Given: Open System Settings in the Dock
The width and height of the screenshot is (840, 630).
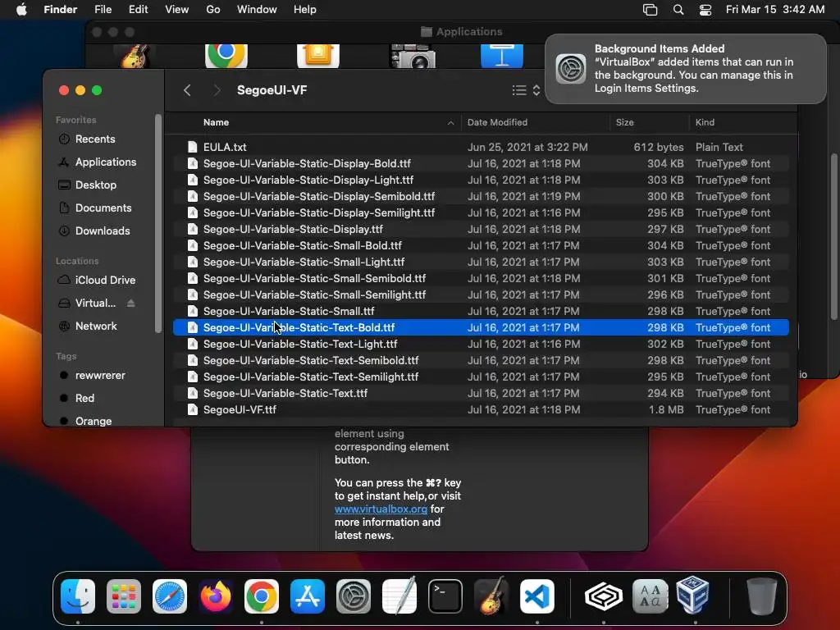Looking at the screenshot, I should tap(354, 596).
